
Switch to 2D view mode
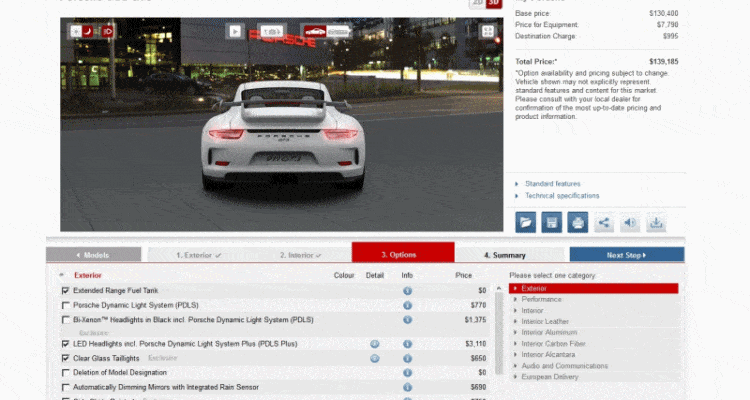[x=477, y=3]
